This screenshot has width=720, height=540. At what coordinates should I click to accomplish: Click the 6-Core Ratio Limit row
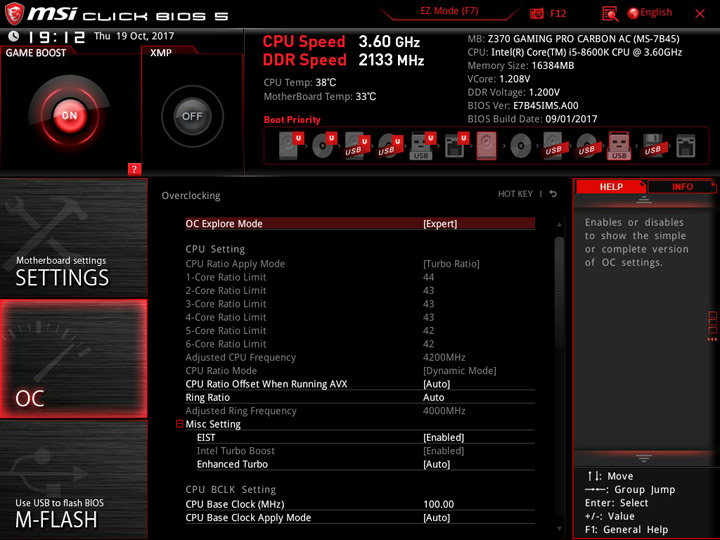pyautogui.click(x=360, y=344)
